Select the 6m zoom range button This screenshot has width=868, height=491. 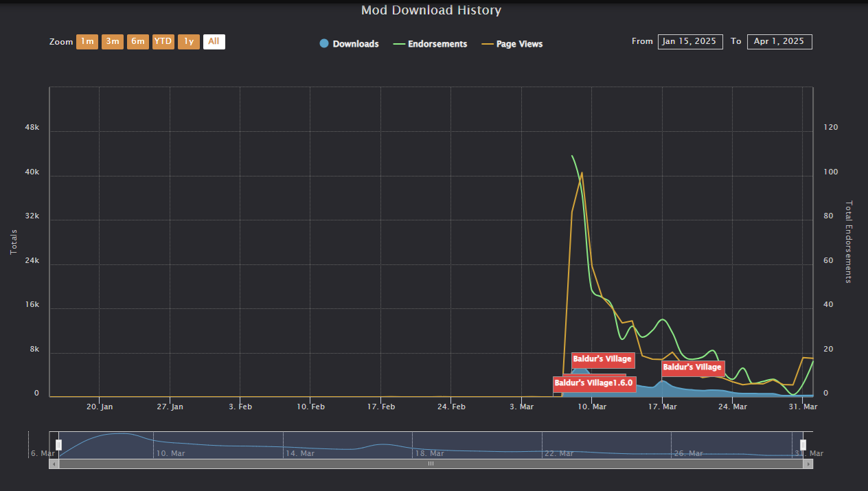(x=138, y=42)
